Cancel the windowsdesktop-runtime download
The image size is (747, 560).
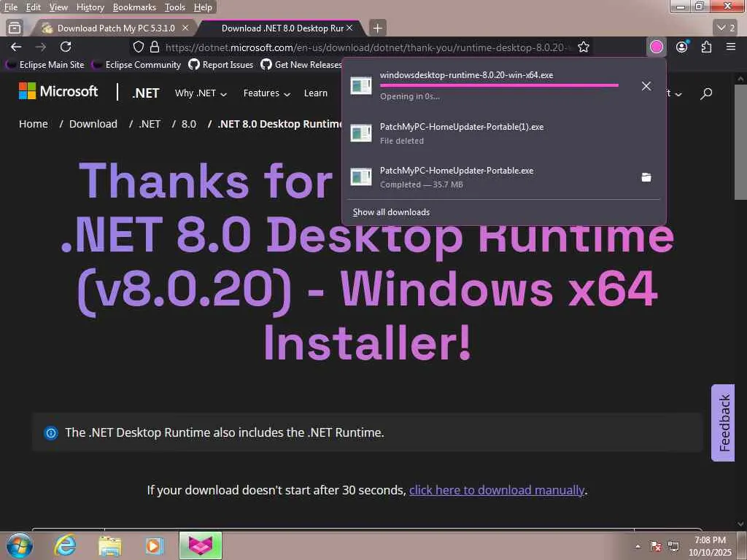[646, 86]
